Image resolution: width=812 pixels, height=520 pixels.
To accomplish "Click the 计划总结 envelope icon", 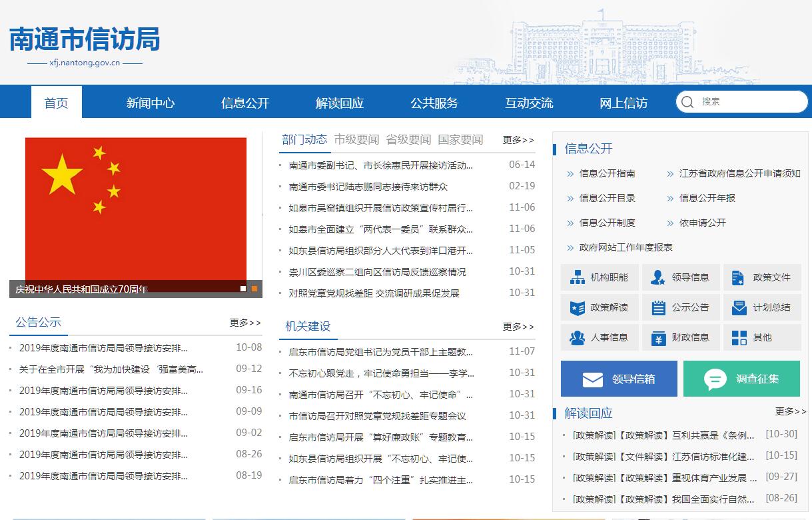I will (x=739, y=308).
